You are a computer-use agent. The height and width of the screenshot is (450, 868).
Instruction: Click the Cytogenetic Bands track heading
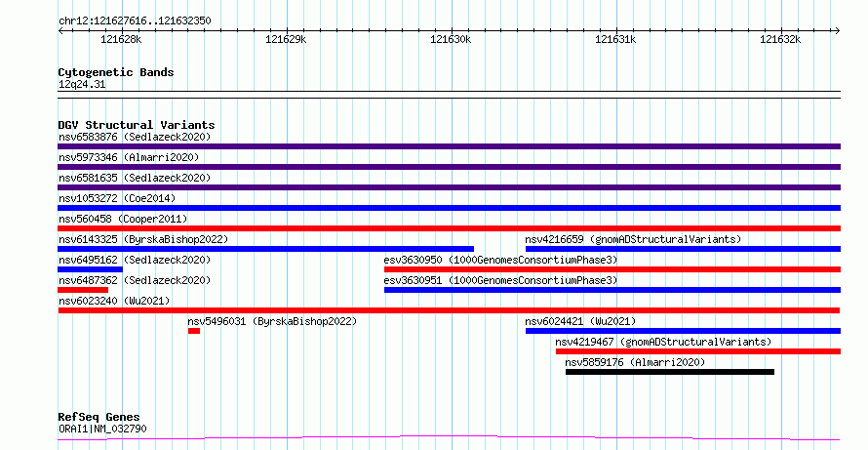coord(116,72)
